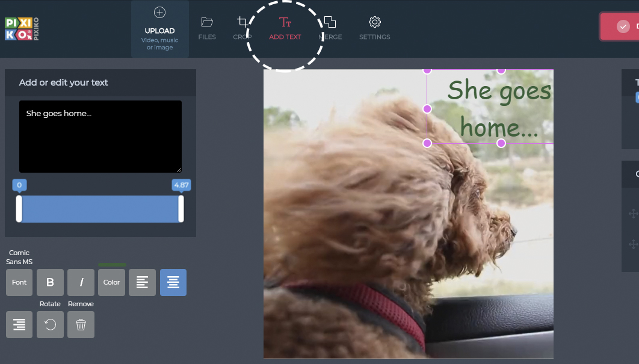
Task: Remove the text using trash icon
Action: pyautogui.click(x=81, y=324)
